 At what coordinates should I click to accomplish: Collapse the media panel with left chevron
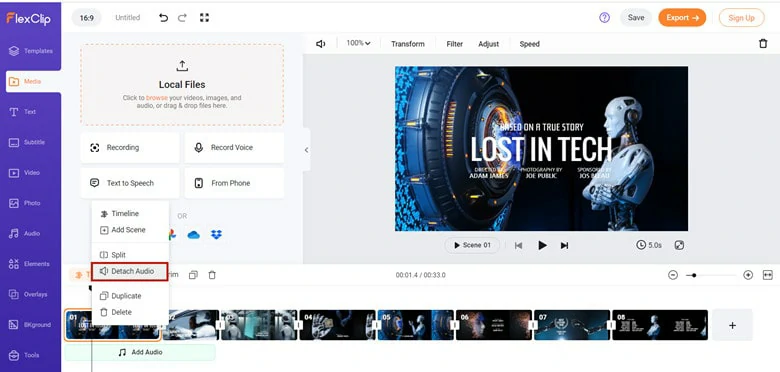point(306,150)
